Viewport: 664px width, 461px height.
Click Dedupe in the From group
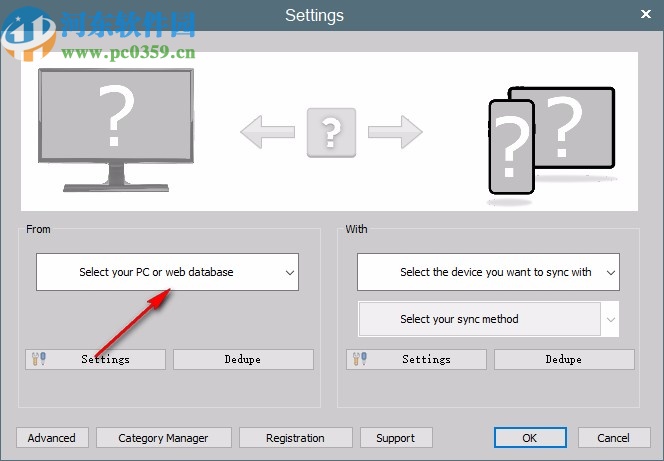[243, 359]
